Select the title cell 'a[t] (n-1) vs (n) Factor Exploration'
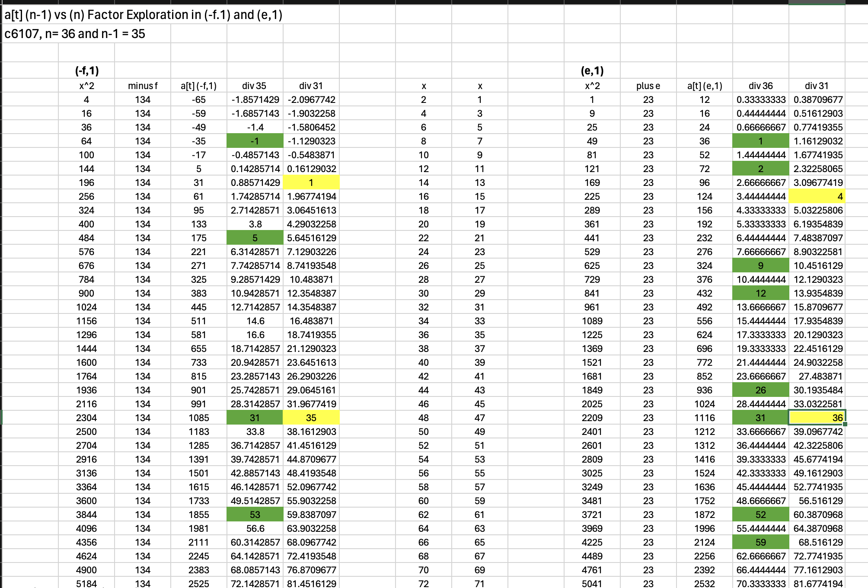Viewport: 868px width, 588px height. (x=143, y=15)
